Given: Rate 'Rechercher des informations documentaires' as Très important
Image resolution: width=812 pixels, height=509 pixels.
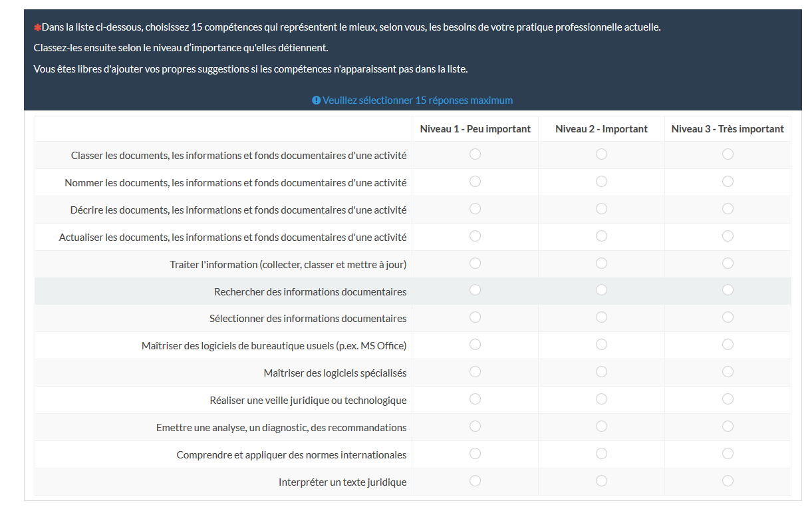Looking at the screenshot, I should tap(728, 290).
